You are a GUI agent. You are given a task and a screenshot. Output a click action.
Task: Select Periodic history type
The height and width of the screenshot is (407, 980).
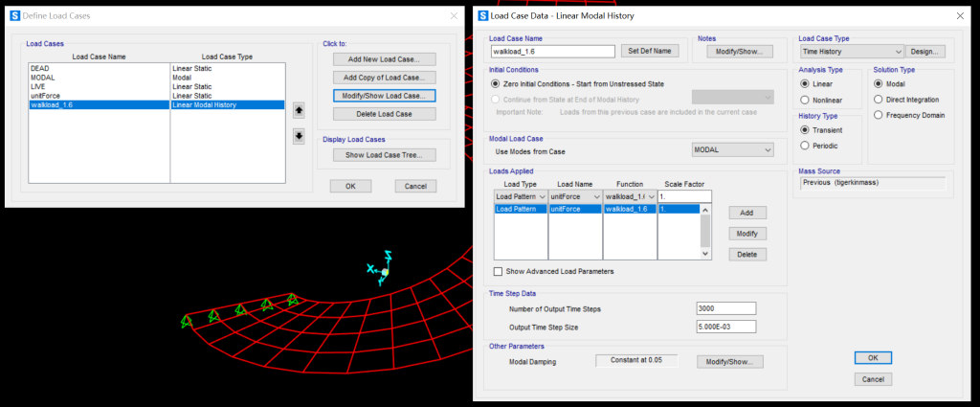point(805,146)
